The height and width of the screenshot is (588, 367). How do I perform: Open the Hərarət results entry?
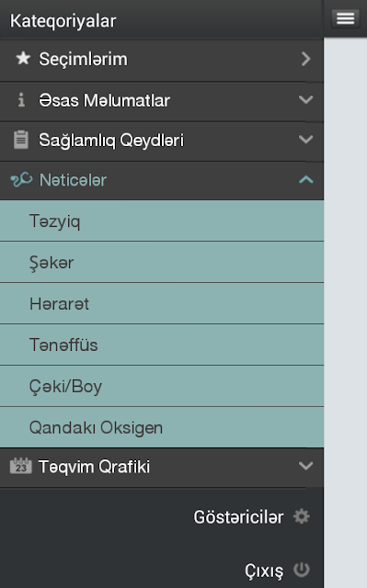(162, 303)
